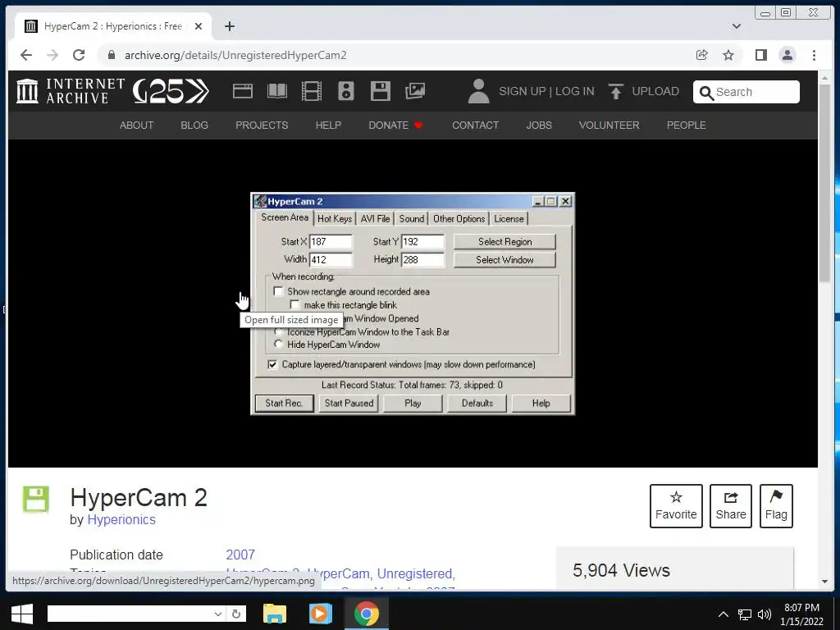
Task: Open File Explorer from taskbar
Action: click(x=275, y=614)
